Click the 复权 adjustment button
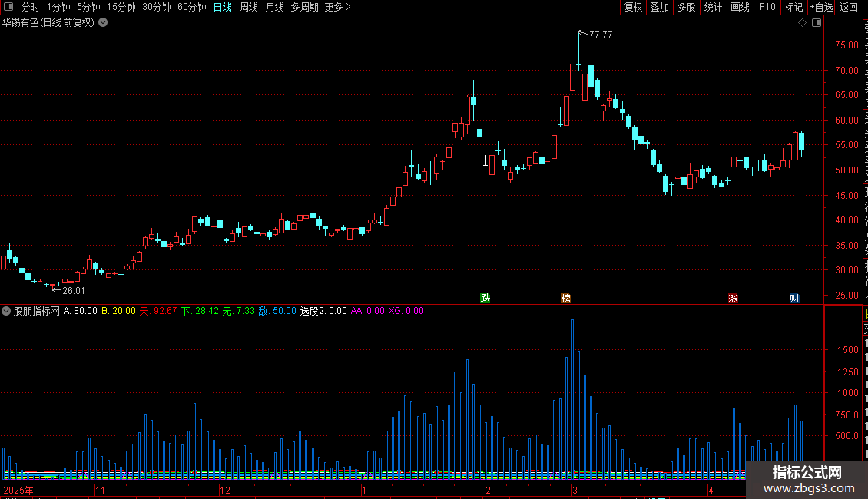The height and width of the screenshot is (499, 868). [x=633, y=7]
